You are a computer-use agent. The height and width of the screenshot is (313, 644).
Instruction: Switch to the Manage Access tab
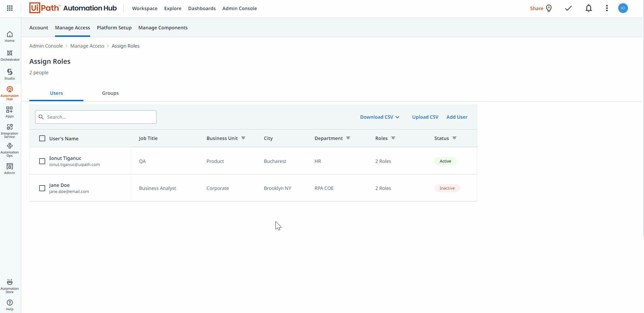tap(73, 28)
